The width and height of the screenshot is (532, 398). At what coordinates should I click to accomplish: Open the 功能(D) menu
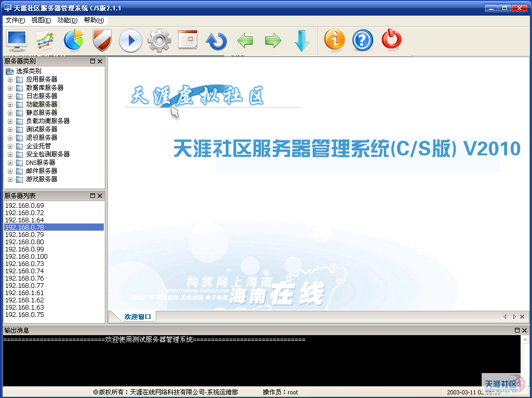point(67,20)
